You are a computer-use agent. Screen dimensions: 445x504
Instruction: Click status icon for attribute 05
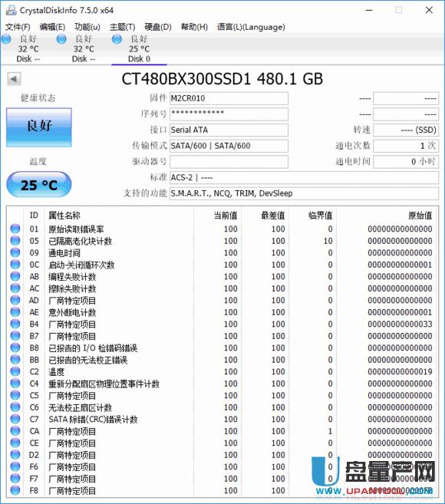click(15, 240)
